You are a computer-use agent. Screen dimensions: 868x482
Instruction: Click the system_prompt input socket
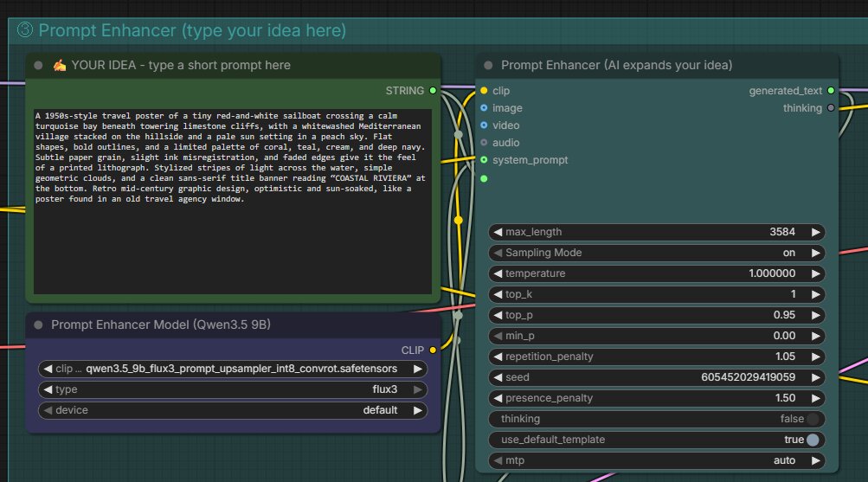tap(484, 160)
